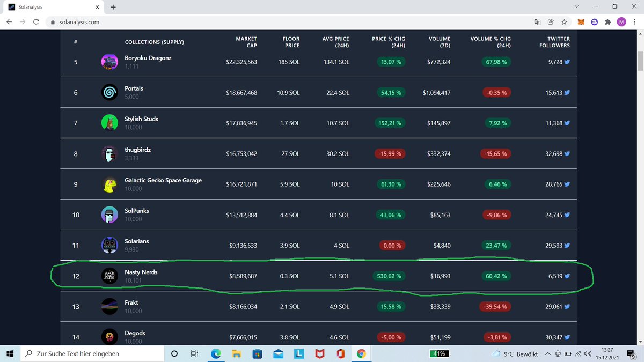The image size is (644, 362).
Task: Click the Galactic Gecko avatar
Action: tap(109, 184)
